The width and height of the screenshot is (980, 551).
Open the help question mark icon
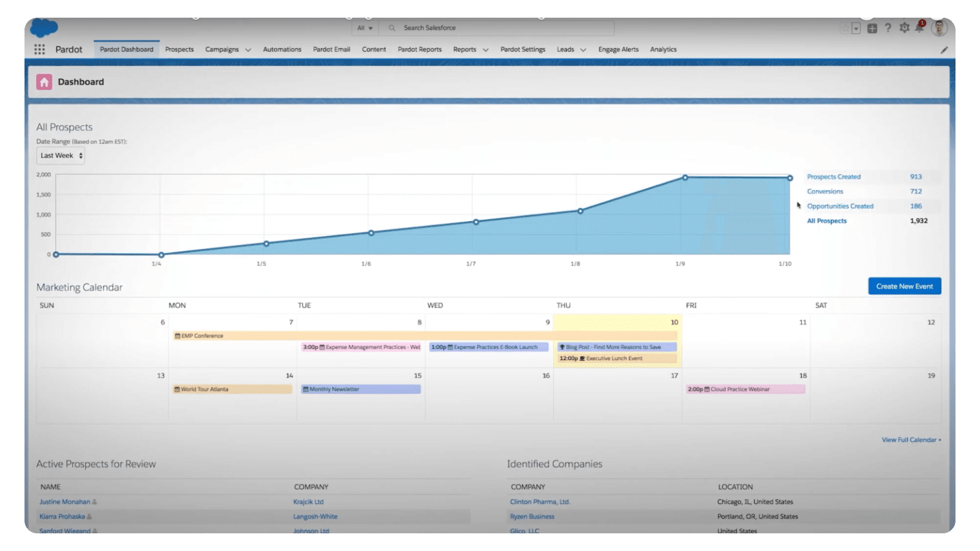click(888, 28)
